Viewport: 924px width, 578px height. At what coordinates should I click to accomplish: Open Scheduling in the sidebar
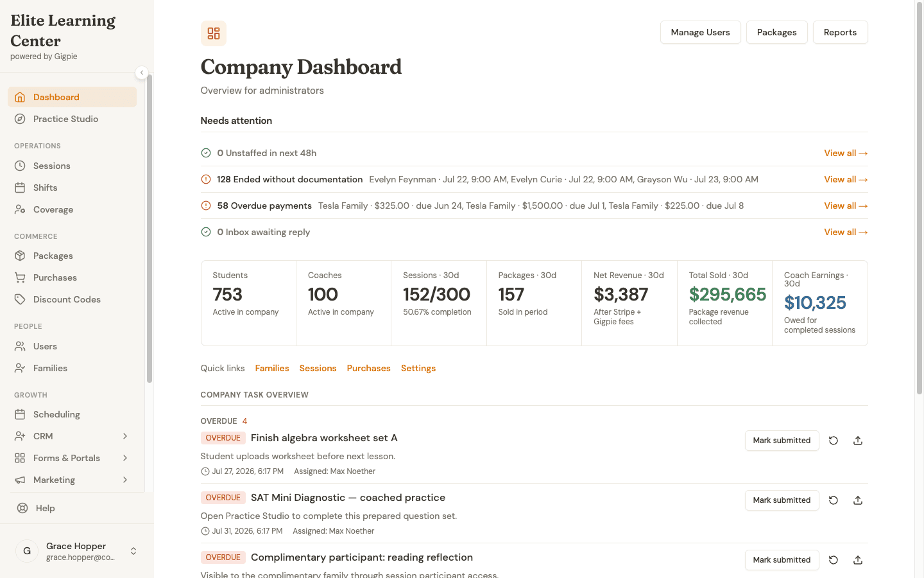point(72,414)
